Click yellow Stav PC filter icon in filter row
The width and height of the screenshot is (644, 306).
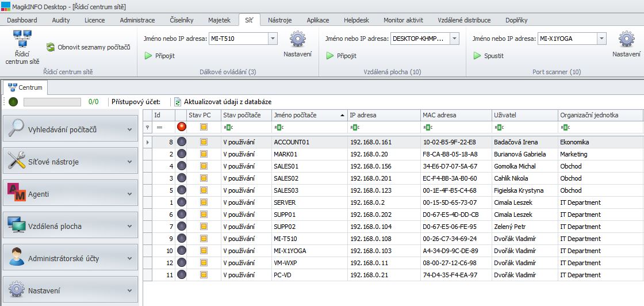[204, 127]
